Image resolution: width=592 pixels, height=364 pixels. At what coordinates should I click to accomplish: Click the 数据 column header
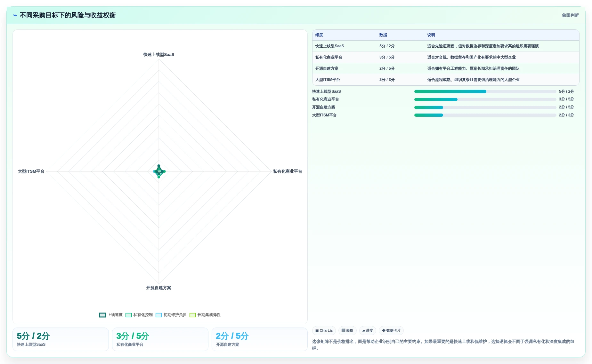point(383,35)
